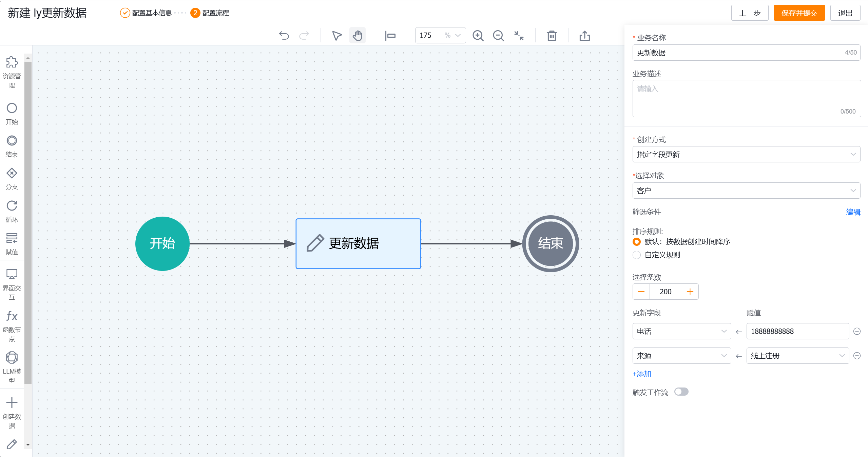The height and width of the screenshot is (457, 868).
Task: Click the 保存并提交 button
Action: 799,13
